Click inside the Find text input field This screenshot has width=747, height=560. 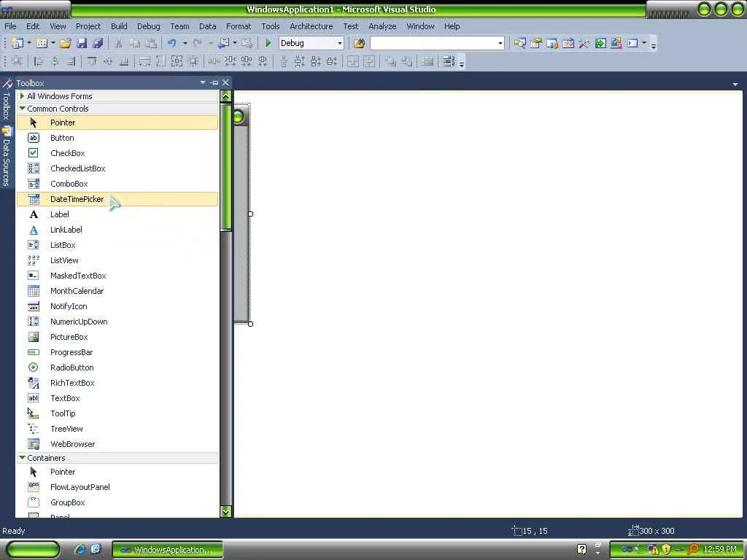433,43
